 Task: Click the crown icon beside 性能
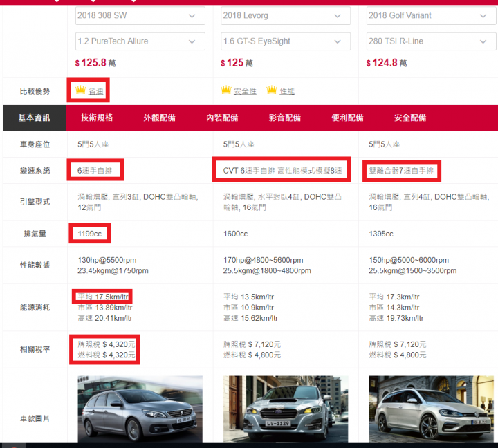[272, 90]
